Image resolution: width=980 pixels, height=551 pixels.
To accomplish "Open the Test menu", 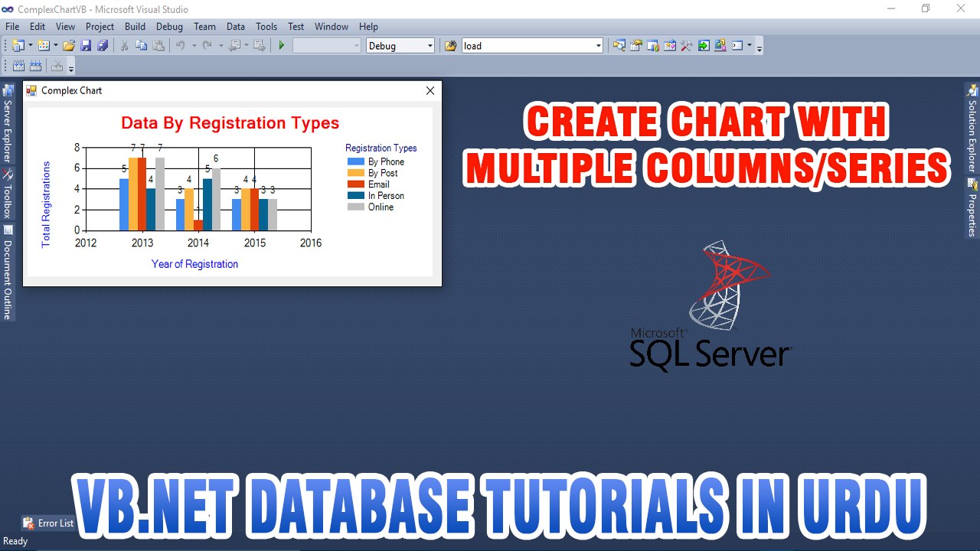I will pyautogui.click(x=296, y=26).
